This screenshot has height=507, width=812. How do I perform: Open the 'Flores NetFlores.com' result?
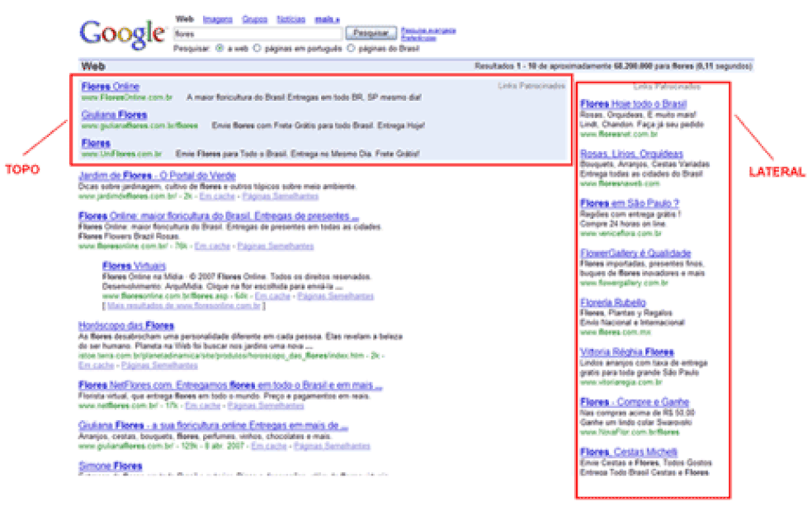click(230, 385)
